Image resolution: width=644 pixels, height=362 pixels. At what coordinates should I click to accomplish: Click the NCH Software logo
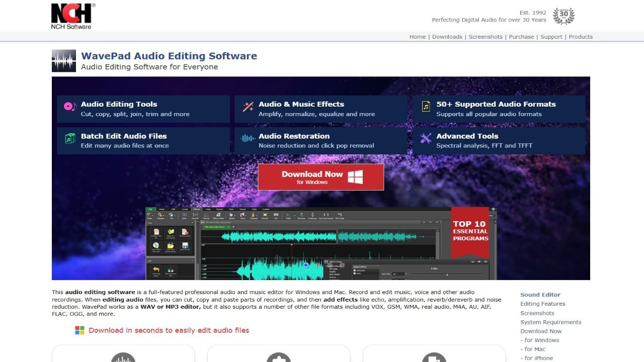[73, 16]
